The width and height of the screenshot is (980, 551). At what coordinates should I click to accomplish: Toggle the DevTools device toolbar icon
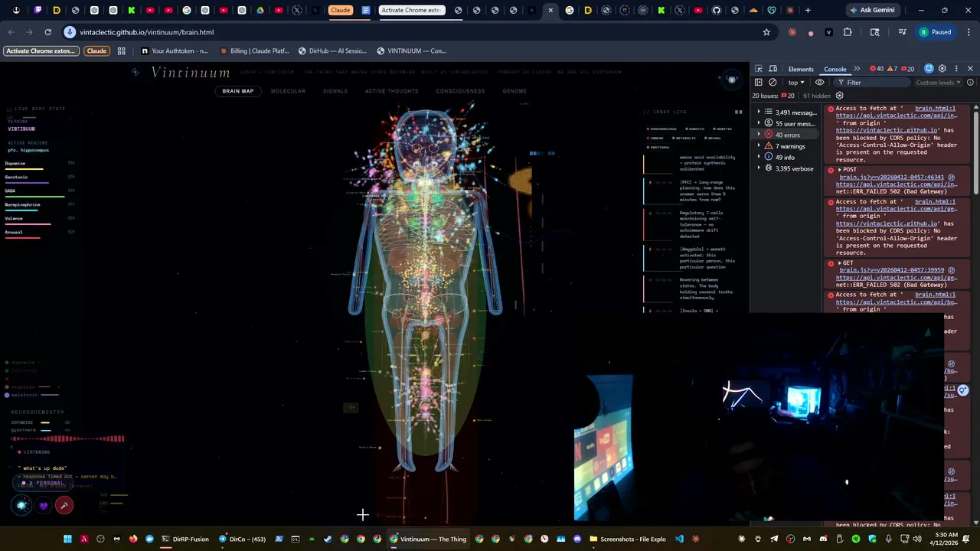click(773, 69)
